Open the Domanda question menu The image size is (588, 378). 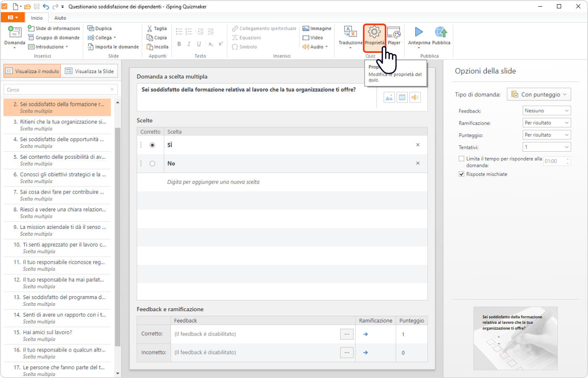click(x=15, y=37)
